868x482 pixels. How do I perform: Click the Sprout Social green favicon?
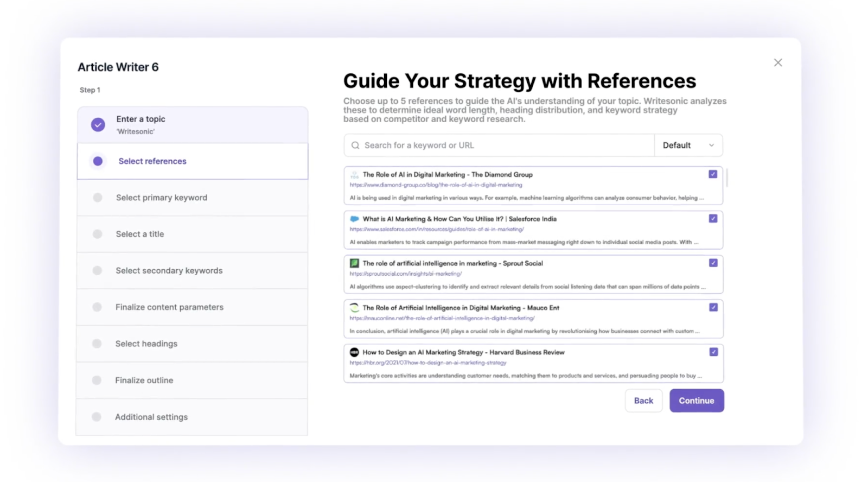pyautogui.click(x=354, y=263)
